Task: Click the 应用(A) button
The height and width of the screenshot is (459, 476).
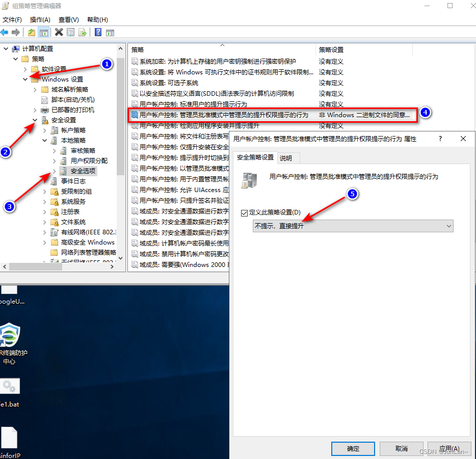Action: coord(449,449)
